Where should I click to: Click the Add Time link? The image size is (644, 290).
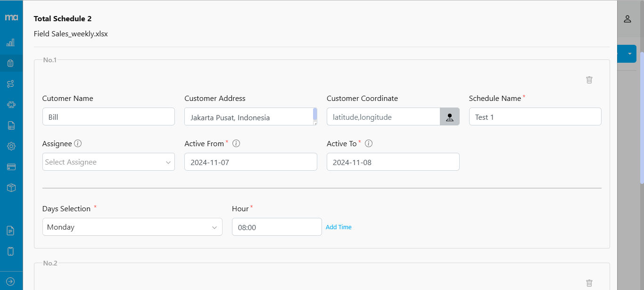pos(339,227)
